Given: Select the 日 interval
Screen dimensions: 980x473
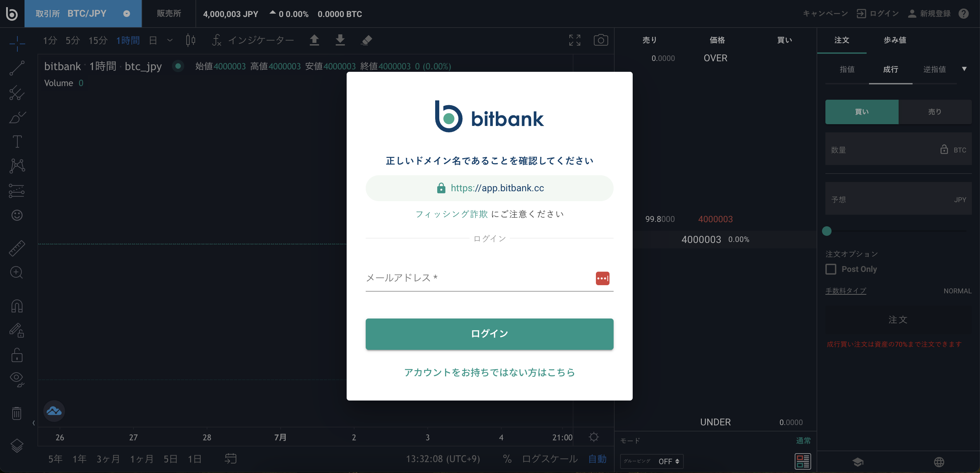Looking at the screenshot, I should tap(153, 40).
